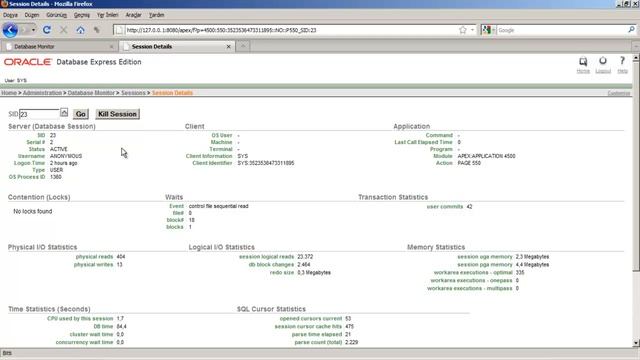Select the Google search engine icon

486,30
